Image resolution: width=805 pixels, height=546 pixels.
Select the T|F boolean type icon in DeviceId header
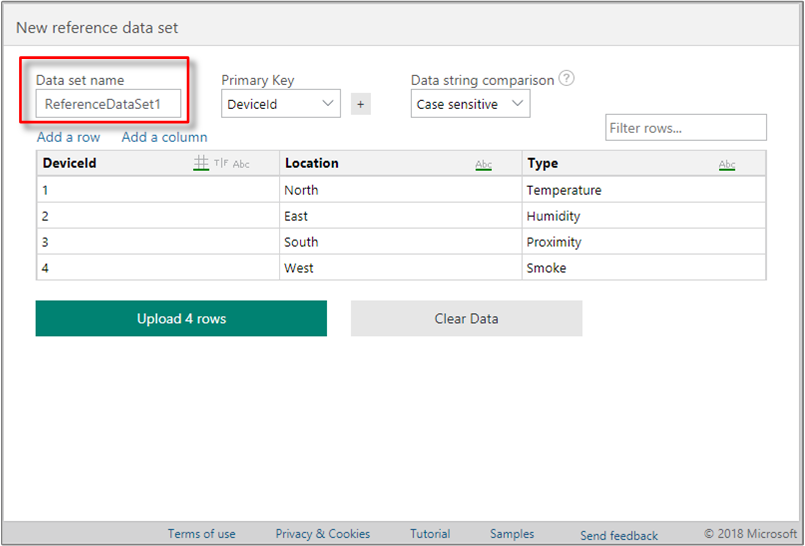(x=220, y=164)
